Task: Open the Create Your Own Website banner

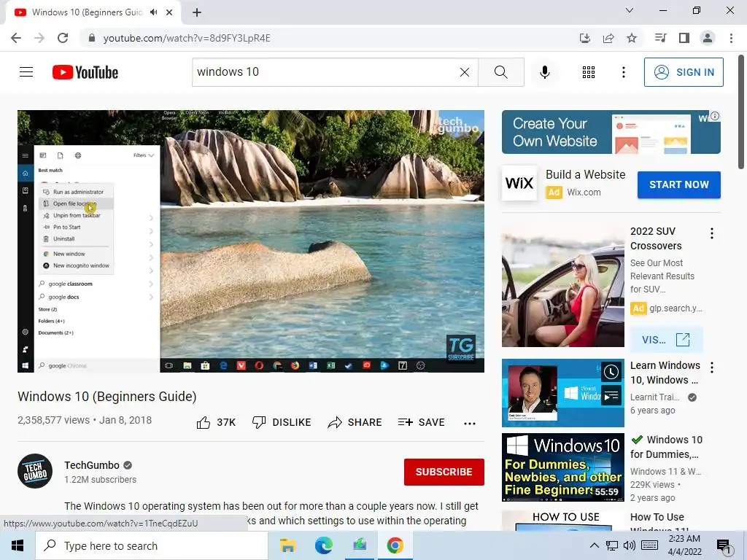Action: pyautogui.click(x=611, y=132)
